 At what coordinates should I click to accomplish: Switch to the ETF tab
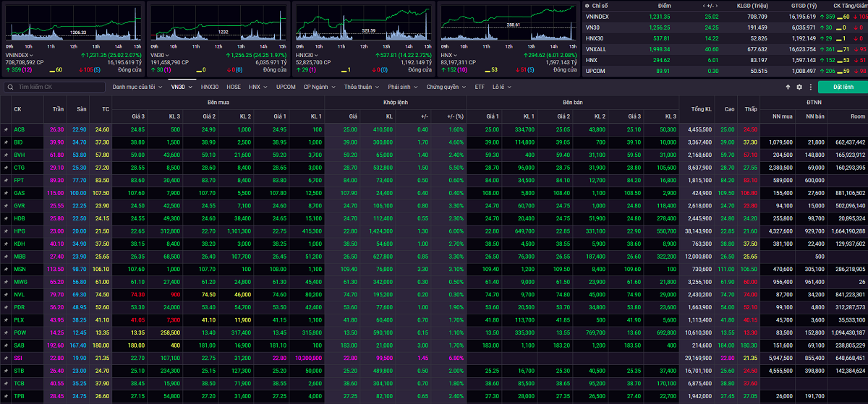tap(480, 87)
